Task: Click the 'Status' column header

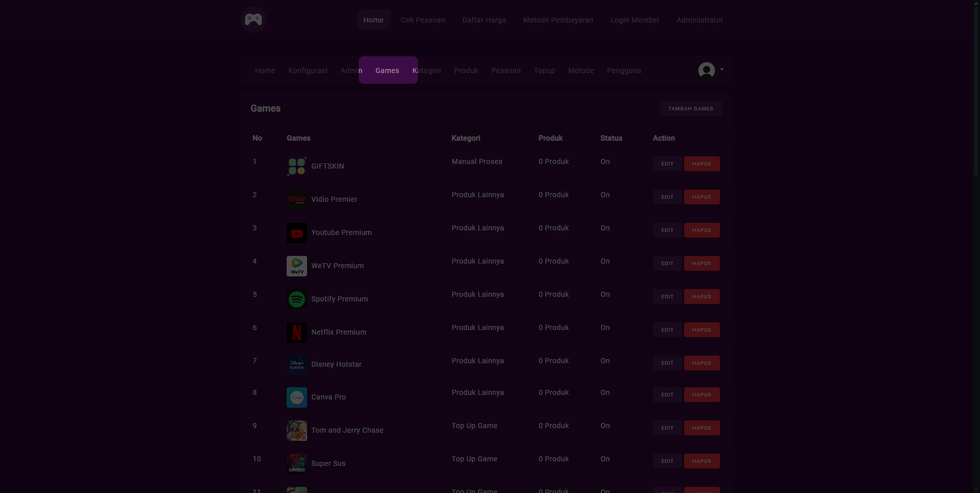Action: 611,138
